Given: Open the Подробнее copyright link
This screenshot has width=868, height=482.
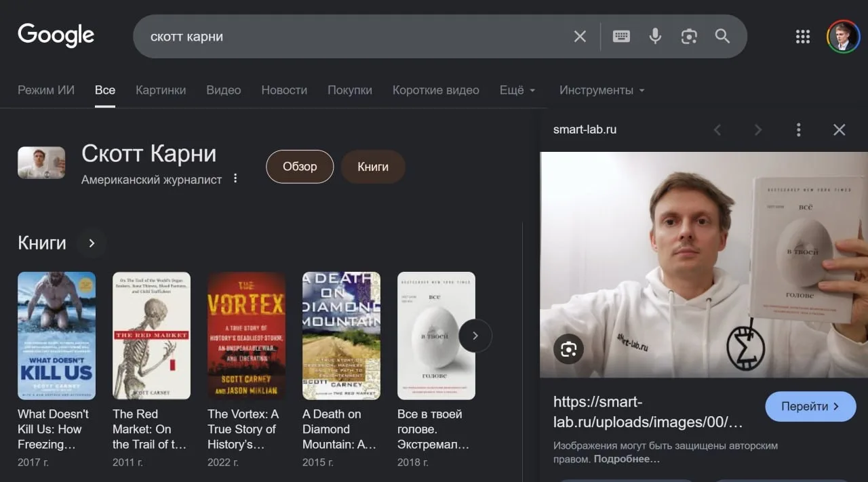Looking at the screenshot, I should pos(627,459).
